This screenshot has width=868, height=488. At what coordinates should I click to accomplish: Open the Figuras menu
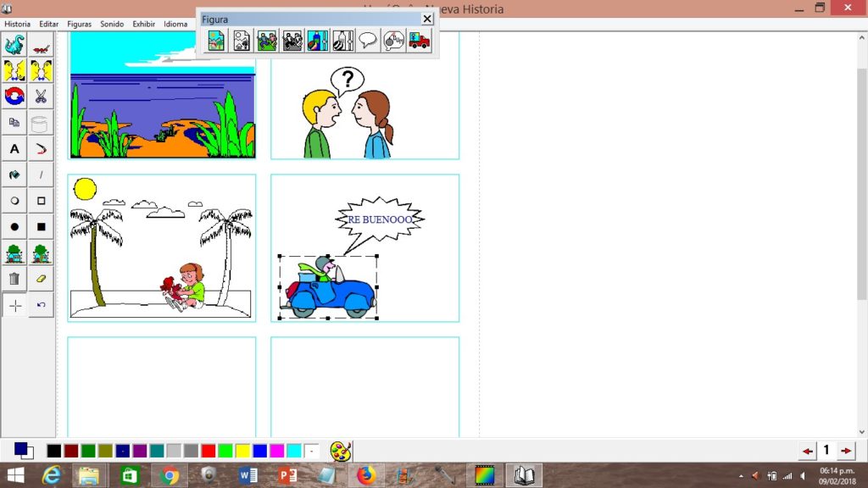point(79,24)
